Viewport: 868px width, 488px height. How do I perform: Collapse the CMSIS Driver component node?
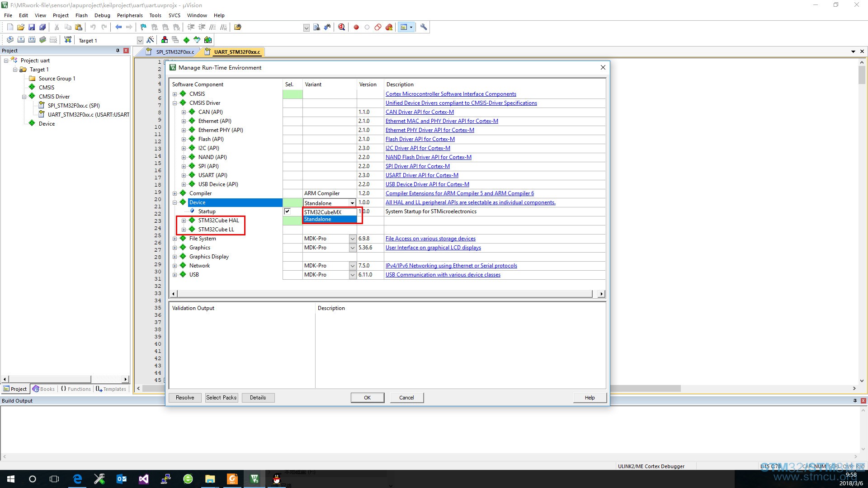[175, 103]
